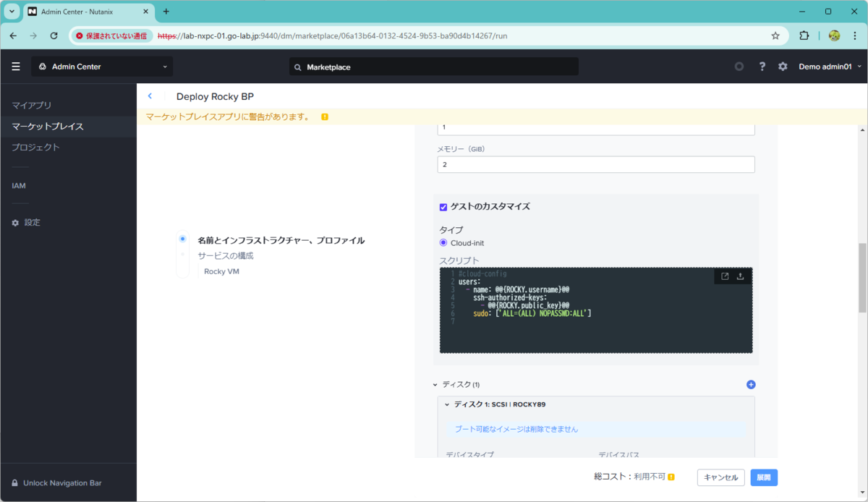Click the search magnifier icon
The width and height of the screenshot is (868, 502).
click(298, 67)
